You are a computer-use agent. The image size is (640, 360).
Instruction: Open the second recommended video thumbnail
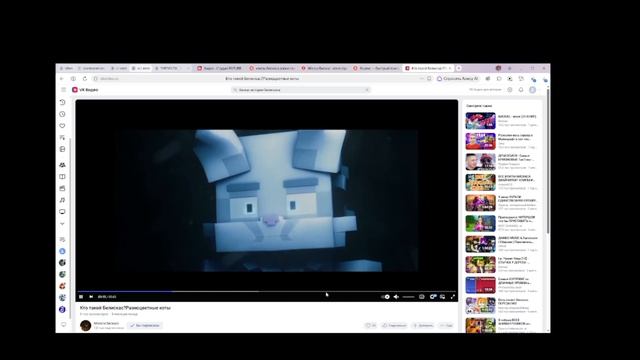pyautogui.click(x=481, y=141)
